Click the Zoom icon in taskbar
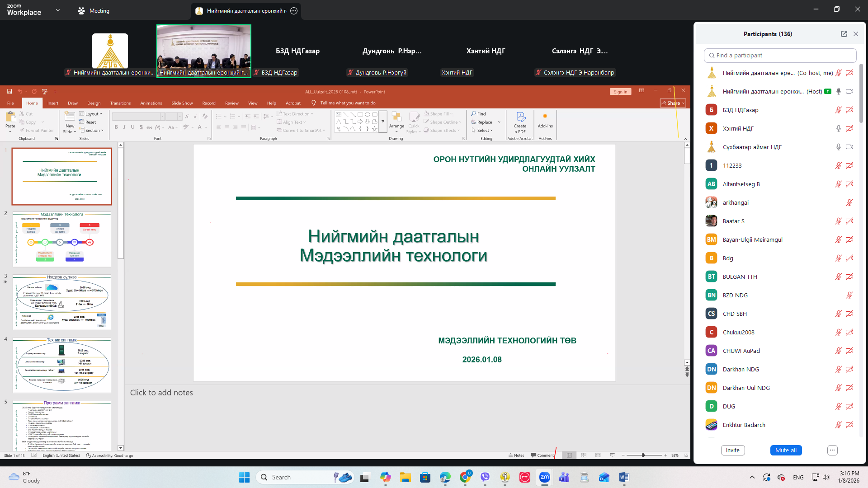The image size is (868, 488). pos(544,477)
